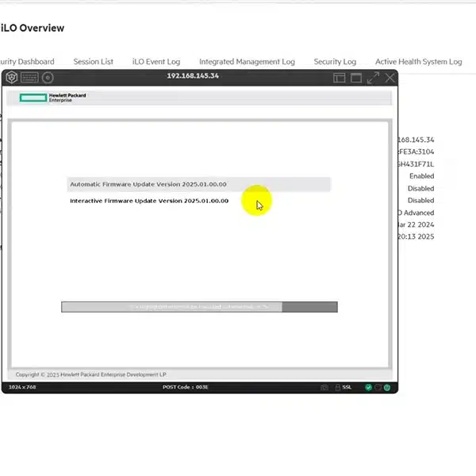Select Automatic Firmware Update Version 2025.01.00.00
This screenshot has width=476, height=476.
pos(148,184)
